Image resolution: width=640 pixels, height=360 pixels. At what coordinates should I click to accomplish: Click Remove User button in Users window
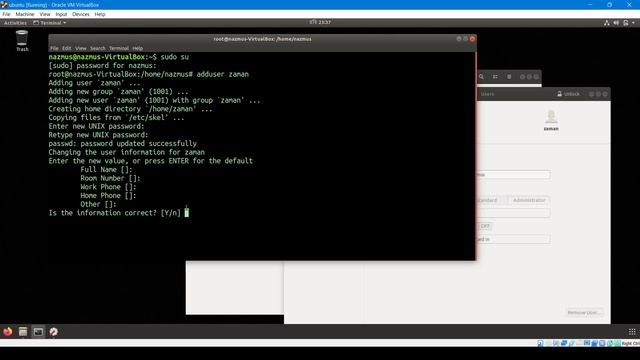pos(584,312)
